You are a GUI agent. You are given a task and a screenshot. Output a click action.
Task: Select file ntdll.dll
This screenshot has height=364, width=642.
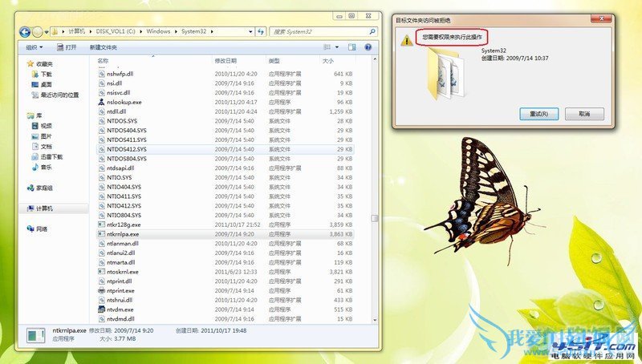226,111
